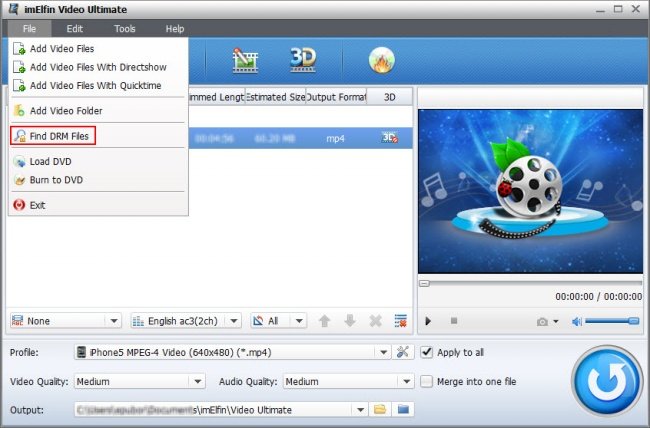The image size is (650, 428).
Task: Open profile settings tools icon
Action: [403, 352]
